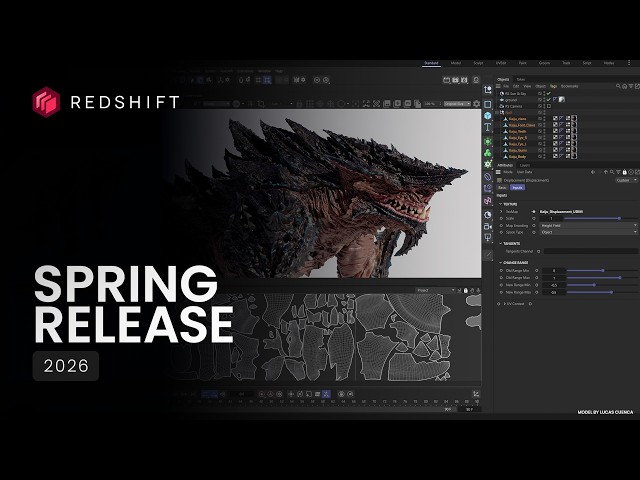Toggle the Scale keyframe circle
This screenshot has width=640, height=480.
[x=502, y=218]
